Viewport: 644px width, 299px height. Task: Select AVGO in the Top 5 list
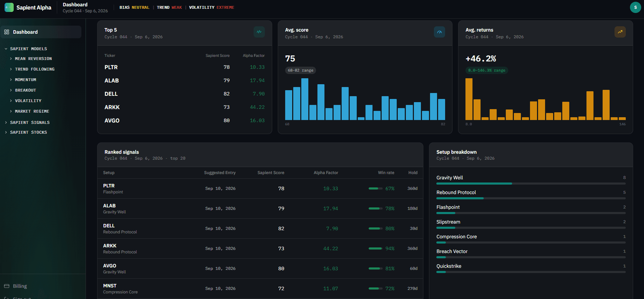[185, 120]
